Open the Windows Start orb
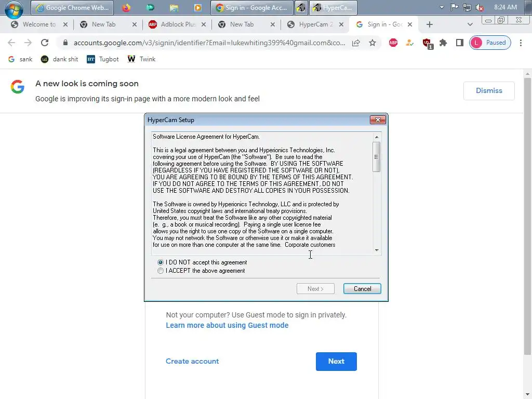The image size is (532, 399). [14, 9]
